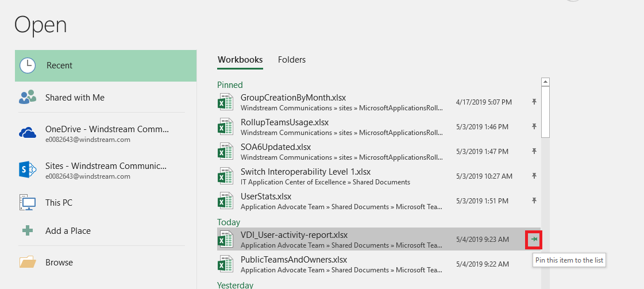Open Switch Interoperability Level 1.xlsx file name
The image size is (644, 289).
click(x=306, y=172)
